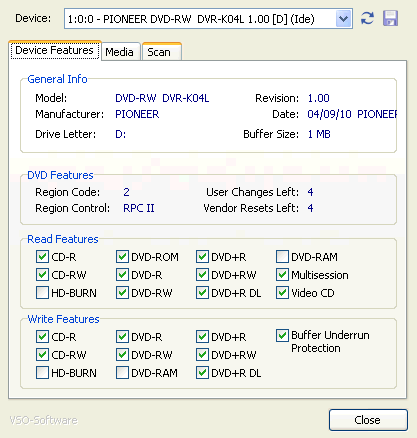Toggle Write Features DVD+R DL checkbox
This screenshot has width=417, height=438.
click(202, 373)
